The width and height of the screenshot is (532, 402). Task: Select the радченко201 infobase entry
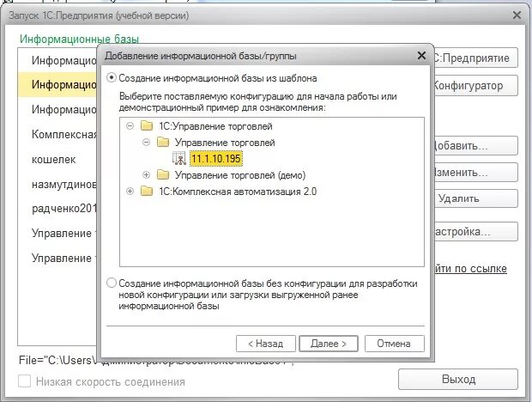[x=57, y=208]
